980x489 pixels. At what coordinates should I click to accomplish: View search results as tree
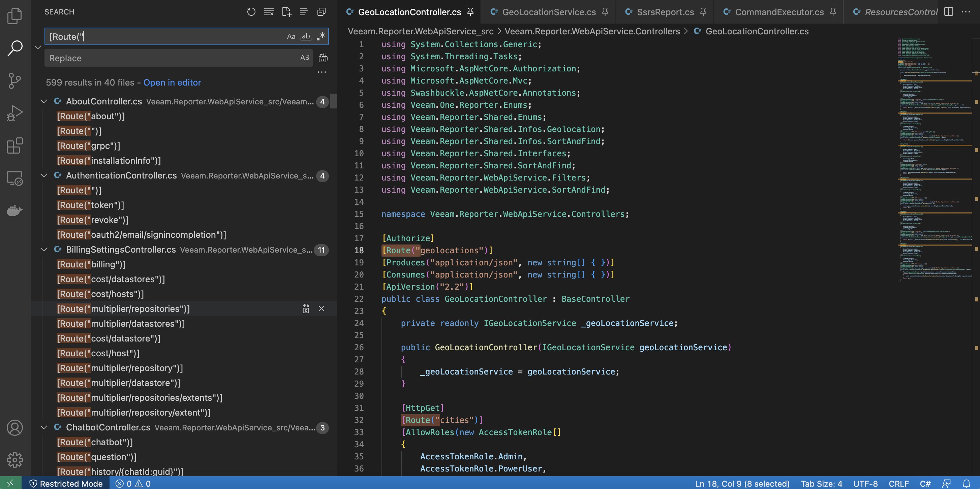point(304,12)
